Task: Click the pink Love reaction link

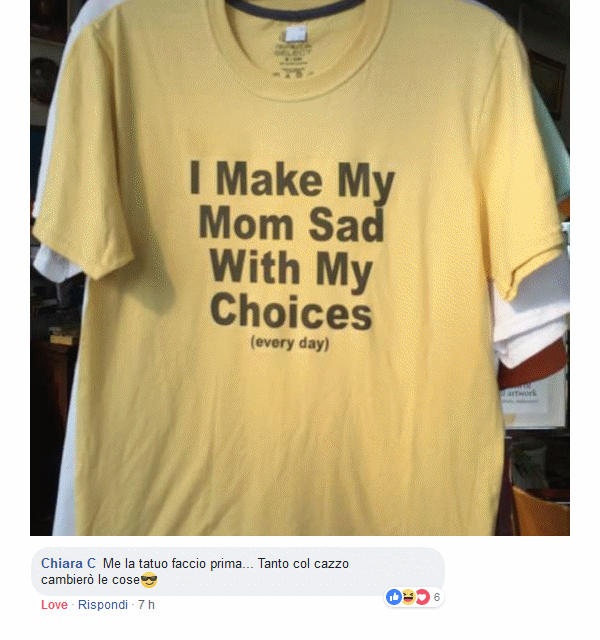Action: coord(54,604)
